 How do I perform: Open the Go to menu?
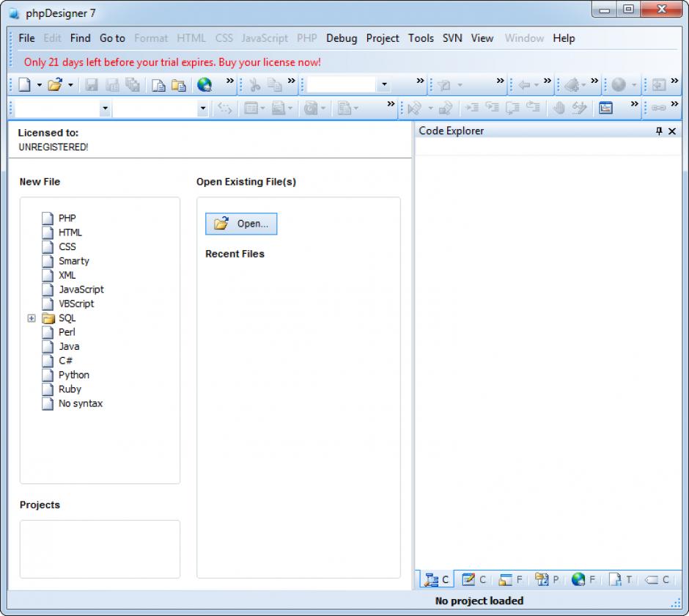click(112, 38)
